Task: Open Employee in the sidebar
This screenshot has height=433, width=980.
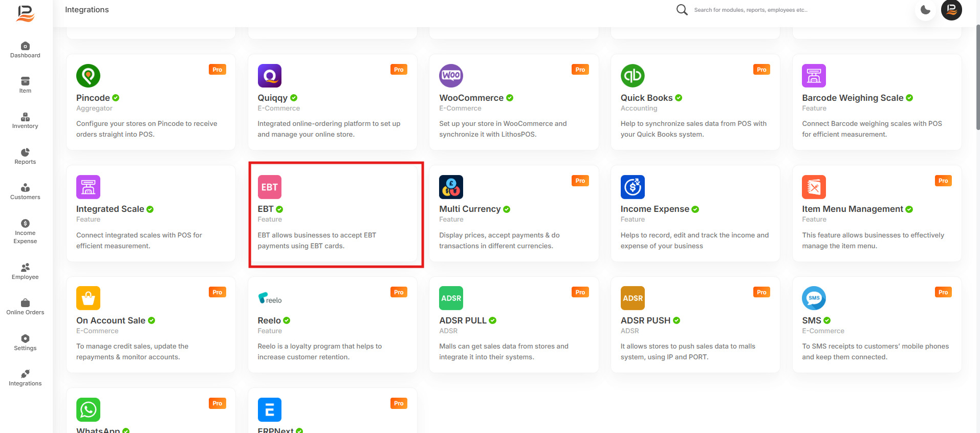Action: (25, 272)
